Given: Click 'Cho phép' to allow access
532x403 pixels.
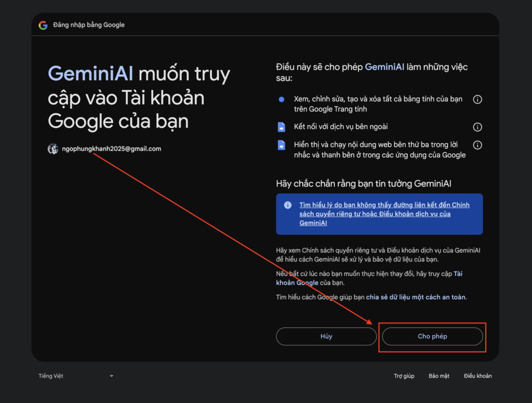Looking at the screenshot, I should point(432,336).
